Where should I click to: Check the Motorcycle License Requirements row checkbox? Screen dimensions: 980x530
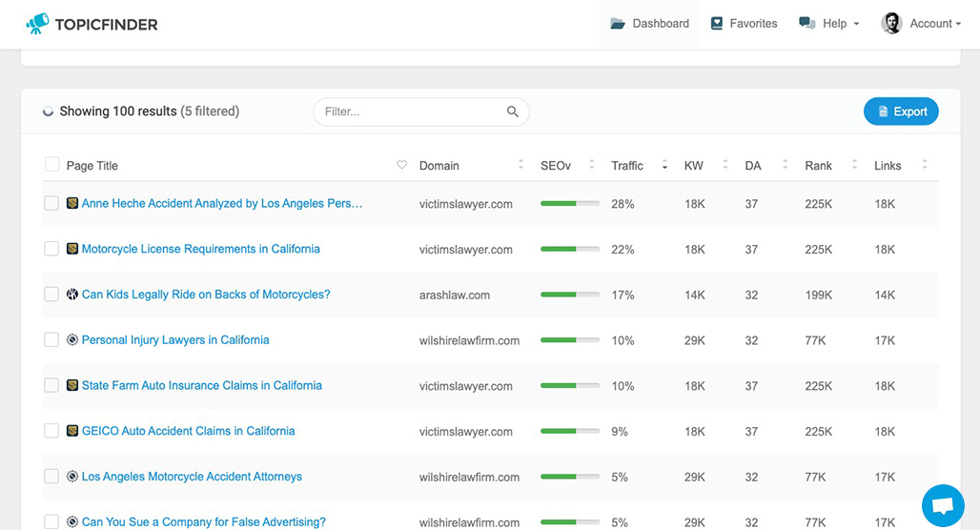pyautogui.click(x=51, y=249)
